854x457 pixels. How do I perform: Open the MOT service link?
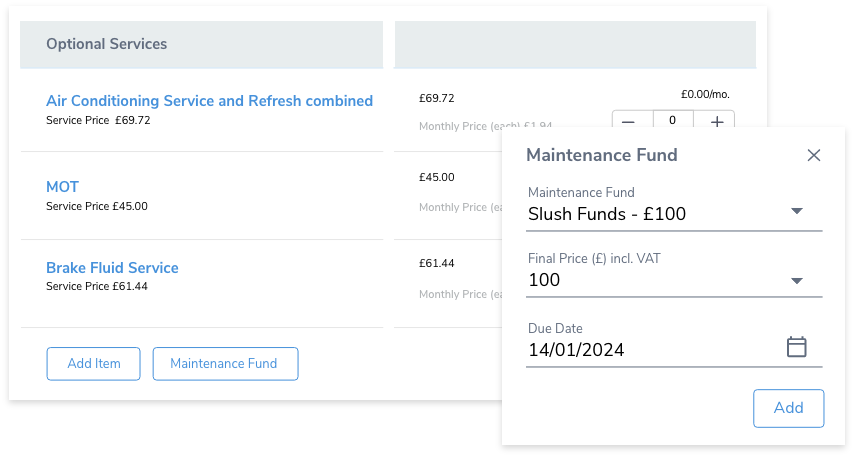point(62,187)
